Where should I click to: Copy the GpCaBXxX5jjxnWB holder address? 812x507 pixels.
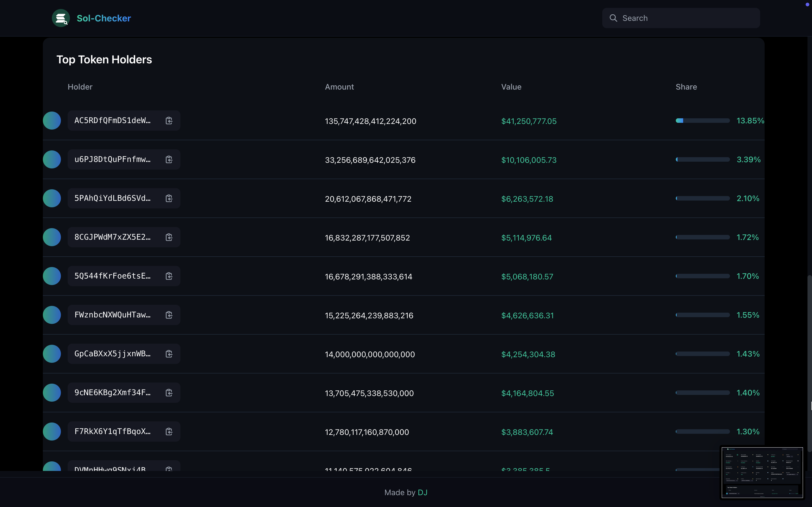[169, 353]
